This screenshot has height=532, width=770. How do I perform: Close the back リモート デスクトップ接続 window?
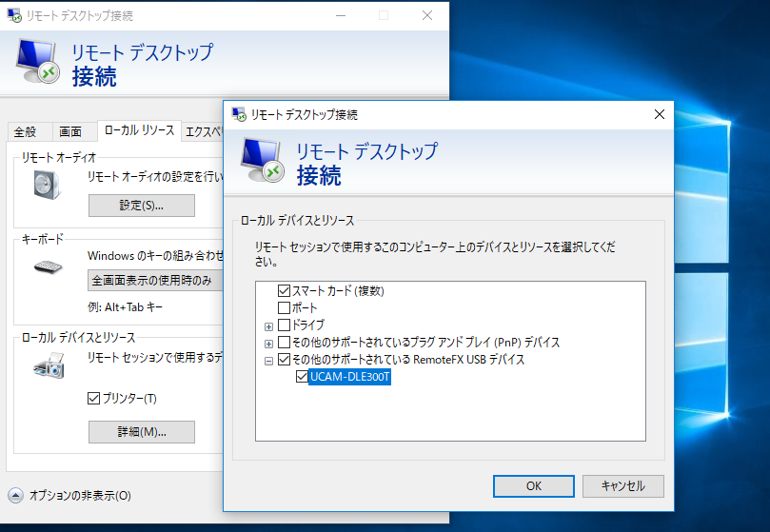pyautogui.click(x=427, y=15)
